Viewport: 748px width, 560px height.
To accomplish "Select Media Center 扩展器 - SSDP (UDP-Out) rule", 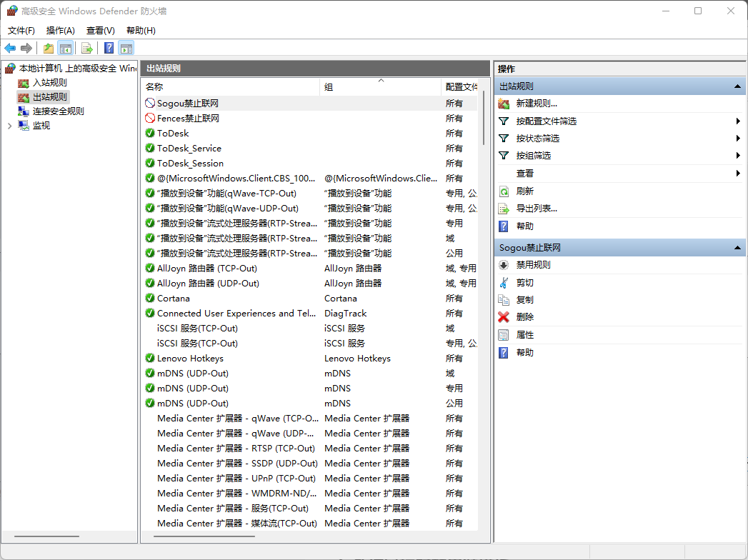I will coord(311,463).
